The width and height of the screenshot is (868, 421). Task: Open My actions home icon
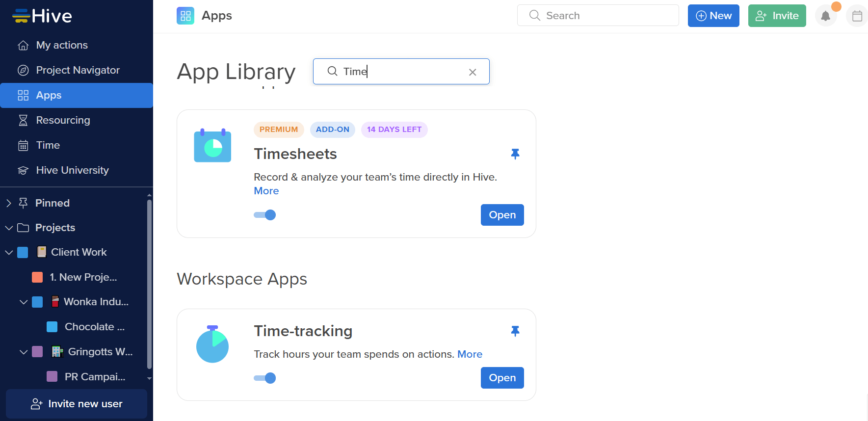[x=23, y=46]
